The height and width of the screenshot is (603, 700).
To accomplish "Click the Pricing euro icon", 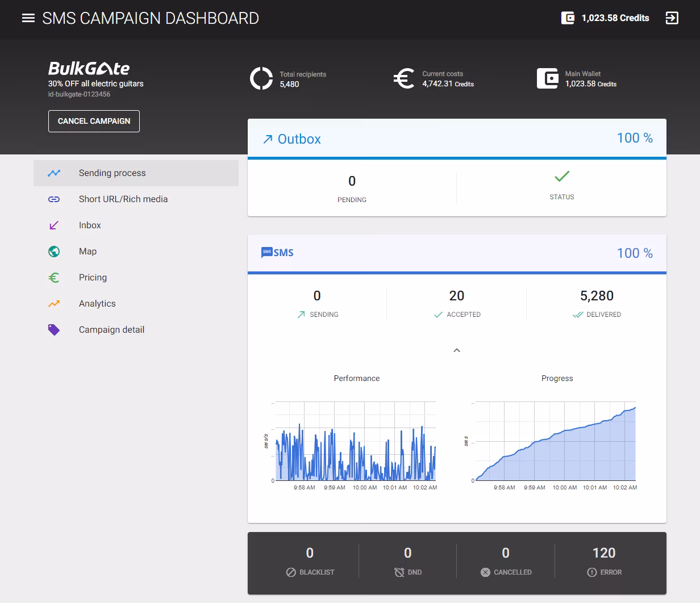I will pyautogui.click(x=54, y=278).
